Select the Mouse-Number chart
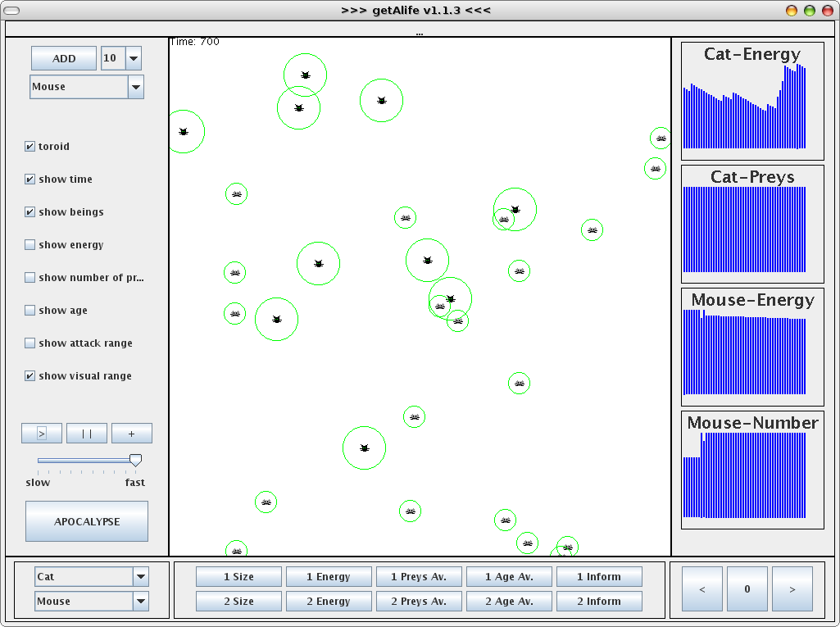 pos(752,470)
